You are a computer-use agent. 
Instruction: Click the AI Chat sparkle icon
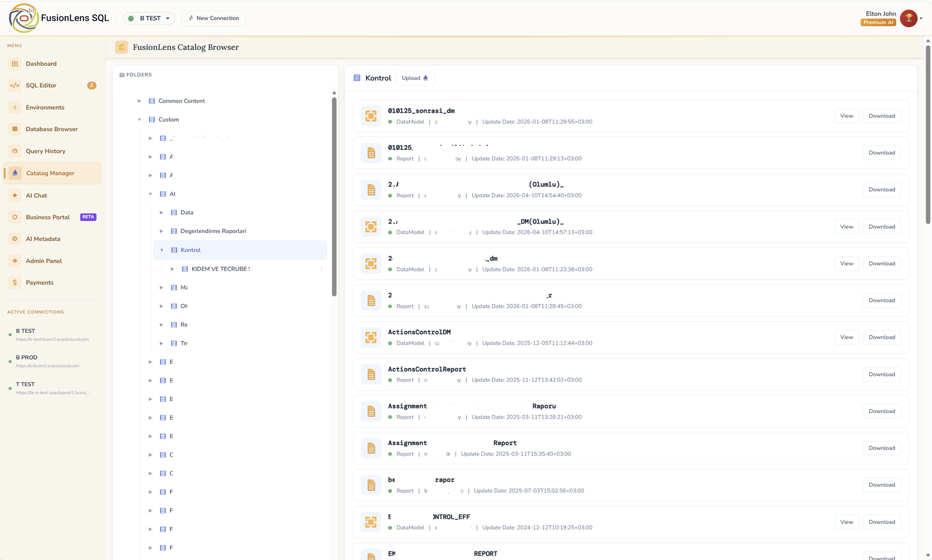click(x=15, y=195)
